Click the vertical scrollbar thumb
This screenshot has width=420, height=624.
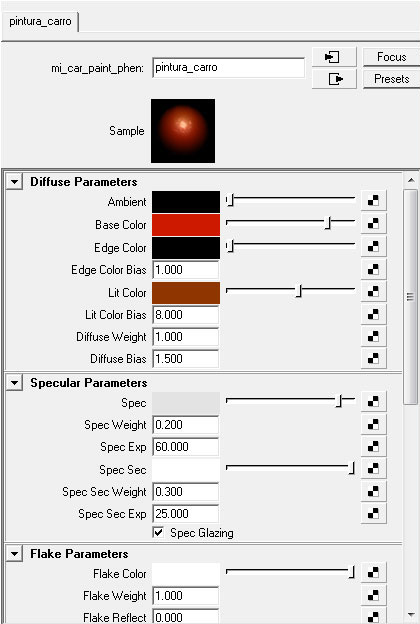tap(410, 296)
